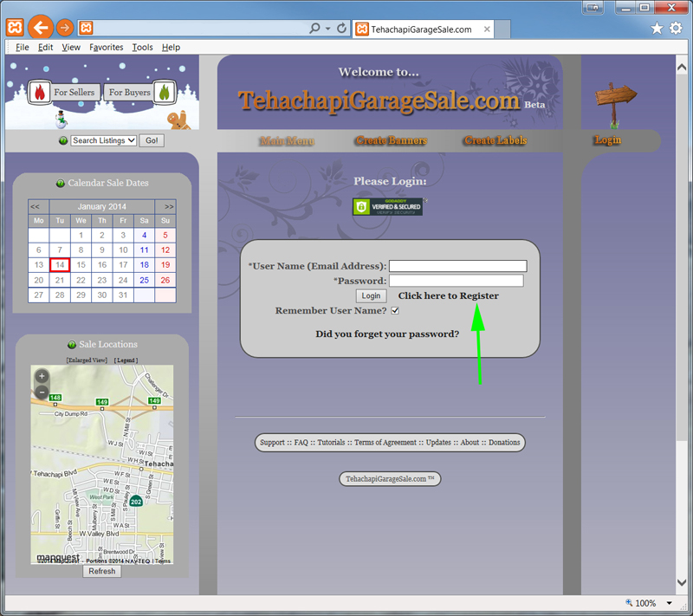Click the GoDaddy Verified & Secured badge

pos(387,207)
